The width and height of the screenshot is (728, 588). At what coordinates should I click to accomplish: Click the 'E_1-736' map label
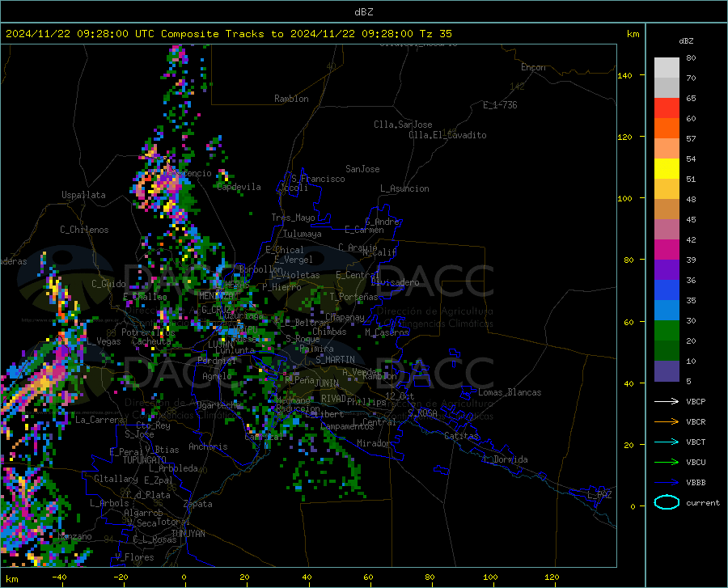(500, 105)
